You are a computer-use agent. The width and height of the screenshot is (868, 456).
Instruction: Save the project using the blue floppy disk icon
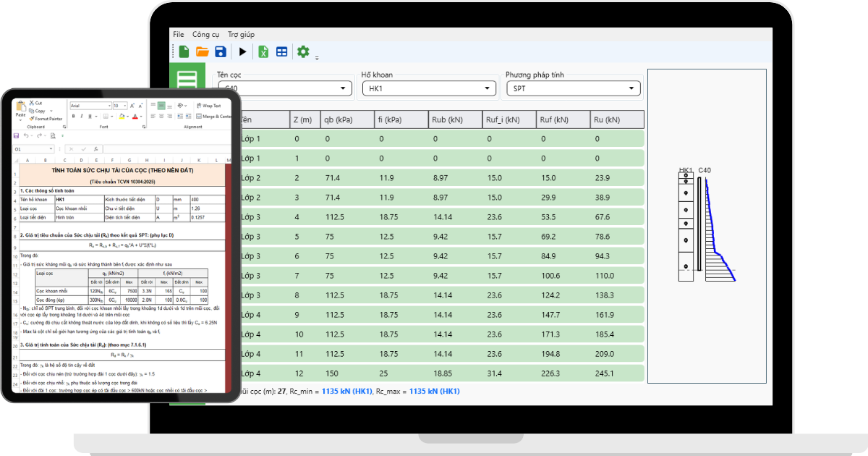(221, 51)
